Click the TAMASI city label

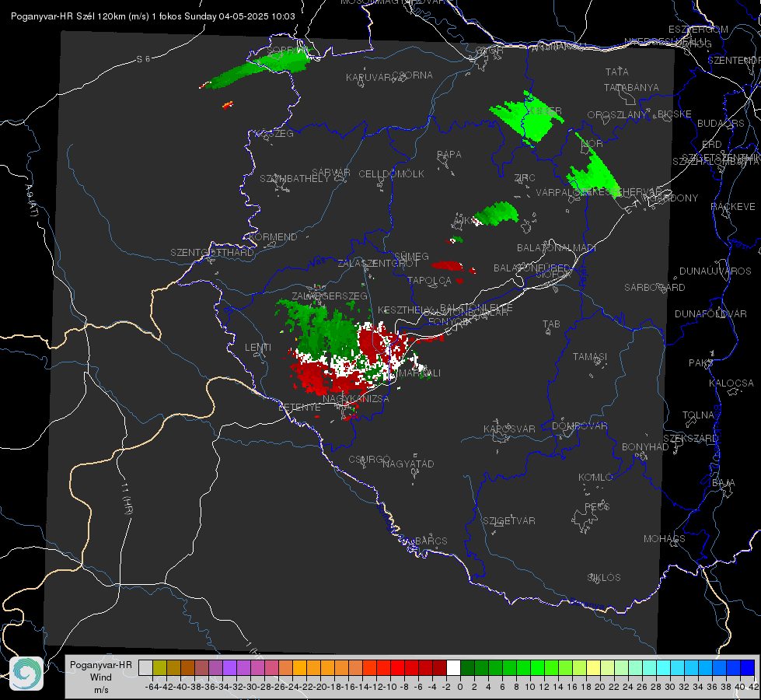coord(590,357)
